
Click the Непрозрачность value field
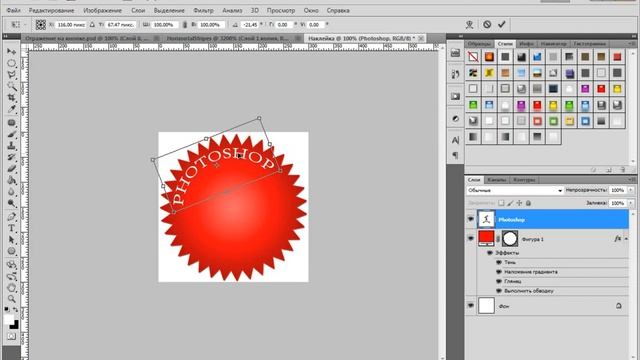[x=618, y=190]
